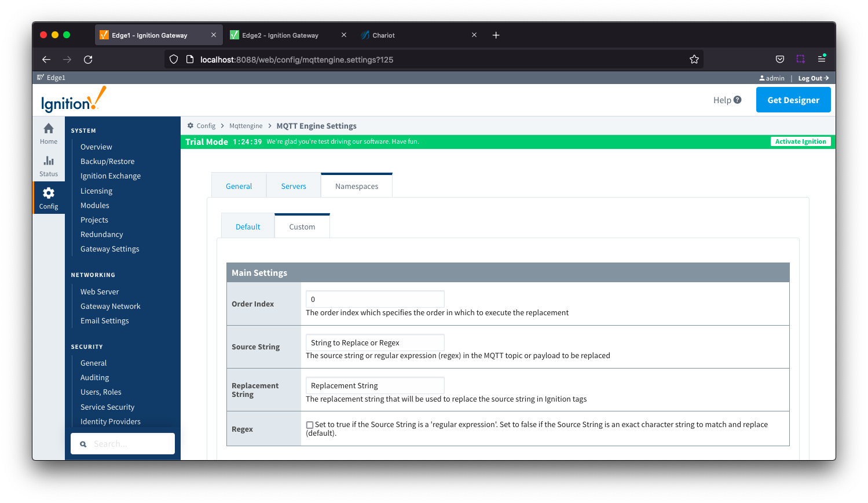Open Web Server in Networking

(100, 291)
